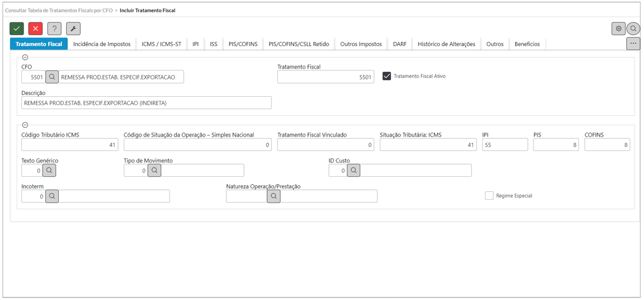Viewport: 644px width, 300px height.
Task: Click Tipo de Movimento code field
Action: 136,170
